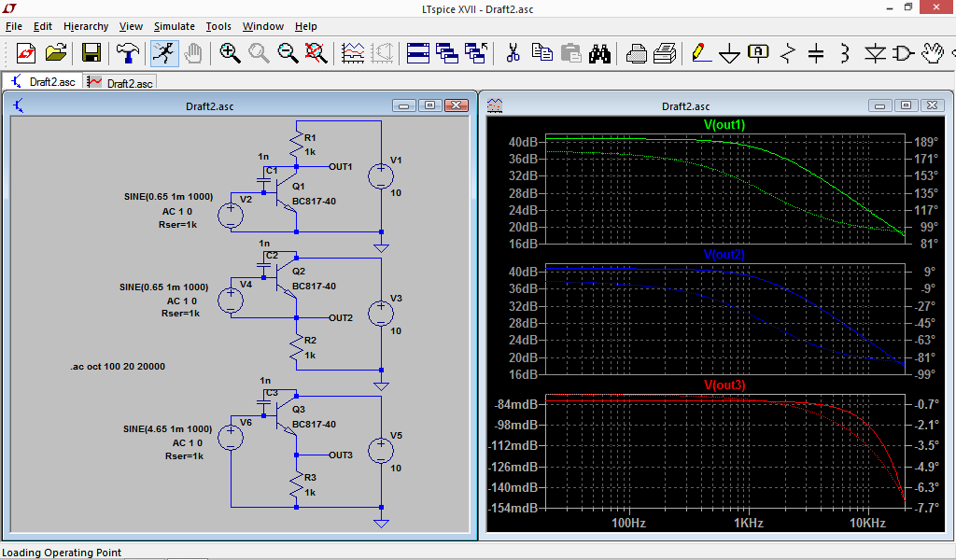Click the OUT1 net label
The width and height of the screenshot is (956, 560).
340,166
